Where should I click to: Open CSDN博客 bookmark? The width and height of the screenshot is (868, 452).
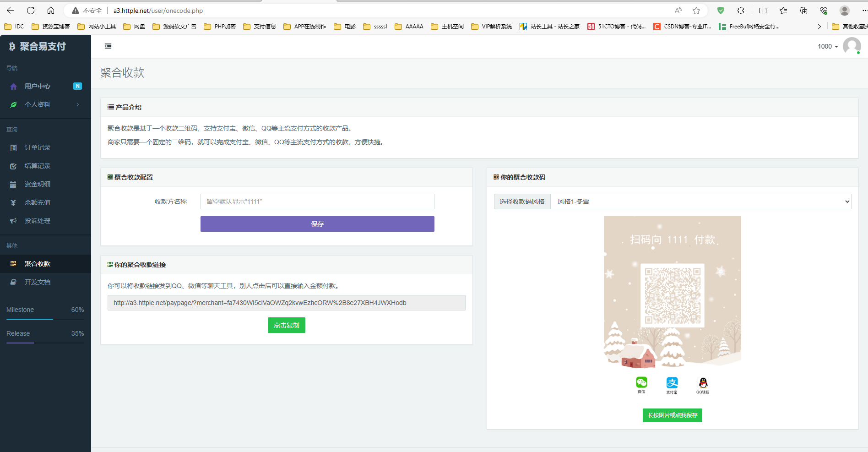(x=683, y=27)
